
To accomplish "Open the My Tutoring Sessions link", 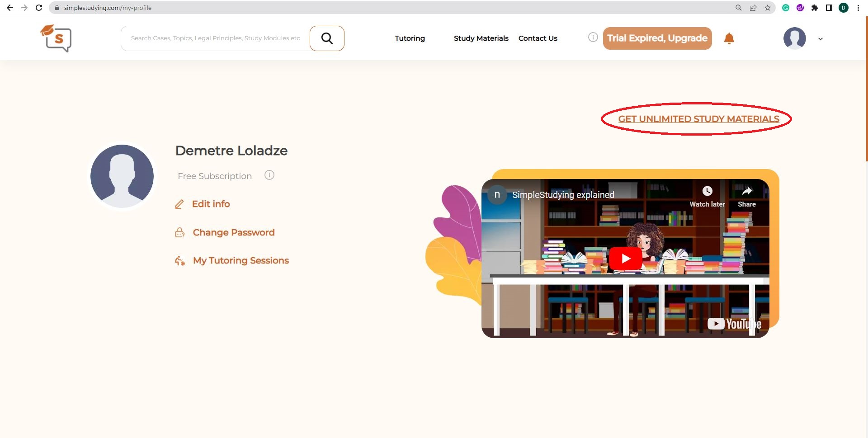I will tap(241, 260).
